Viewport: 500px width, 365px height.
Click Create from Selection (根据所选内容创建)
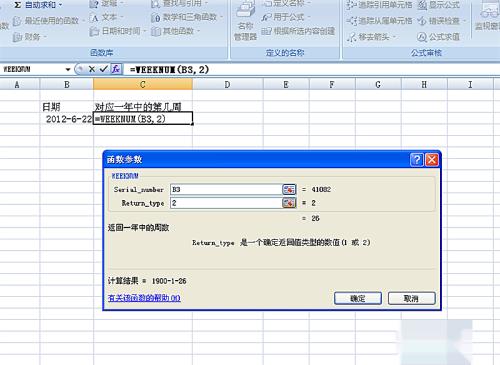298,31
